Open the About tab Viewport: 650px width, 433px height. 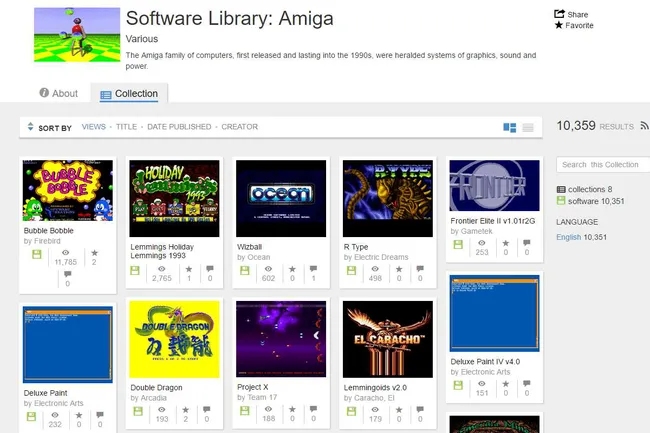pyautogui.click(x=58, y=93)
